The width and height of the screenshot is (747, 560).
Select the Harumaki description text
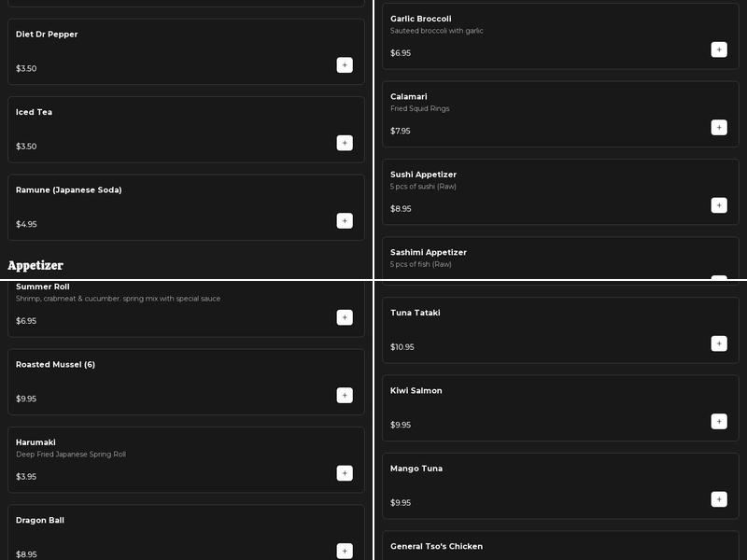(x=71, y=455)
